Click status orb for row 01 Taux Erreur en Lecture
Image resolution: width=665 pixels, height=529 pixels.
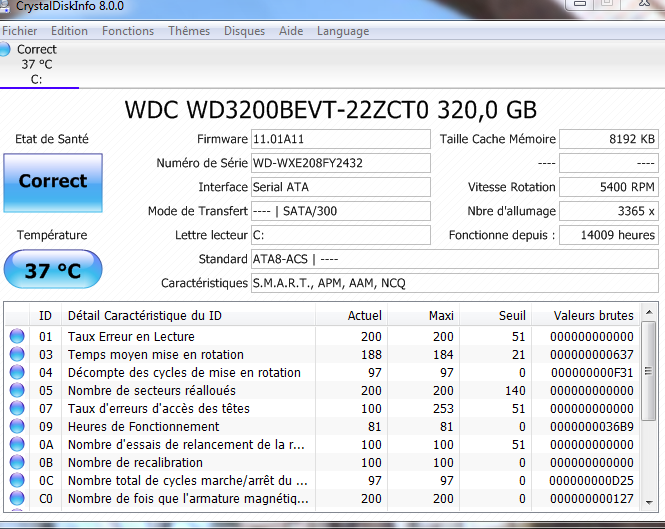click(17, 336)
